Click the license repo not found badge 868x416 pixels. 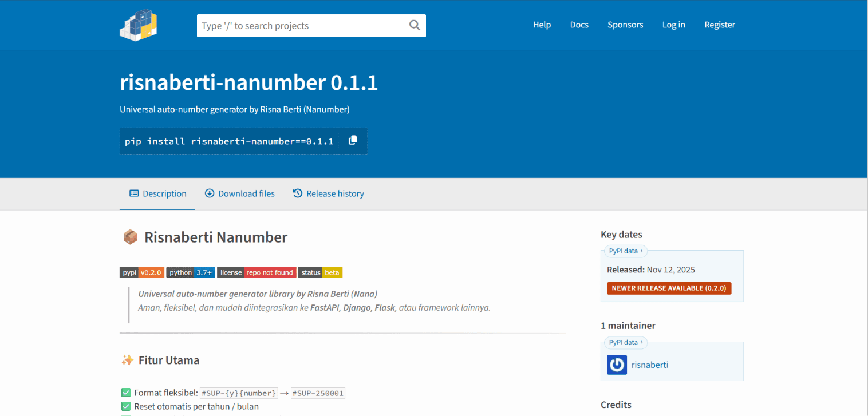coord(257,272)
